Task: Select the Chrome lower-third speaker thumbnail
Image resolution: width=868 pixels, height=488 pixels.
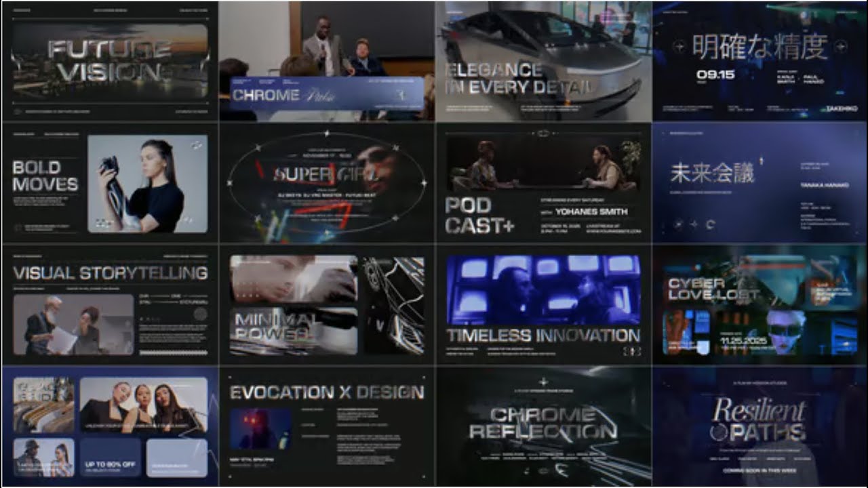Action: pyautogui.click(x=327, y=62)
